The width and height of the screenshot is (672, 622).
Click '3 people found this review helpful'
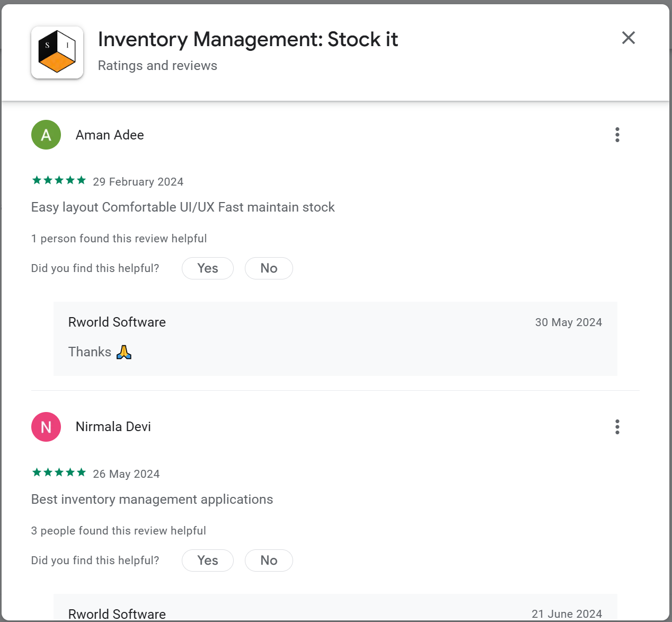point(119,531)
